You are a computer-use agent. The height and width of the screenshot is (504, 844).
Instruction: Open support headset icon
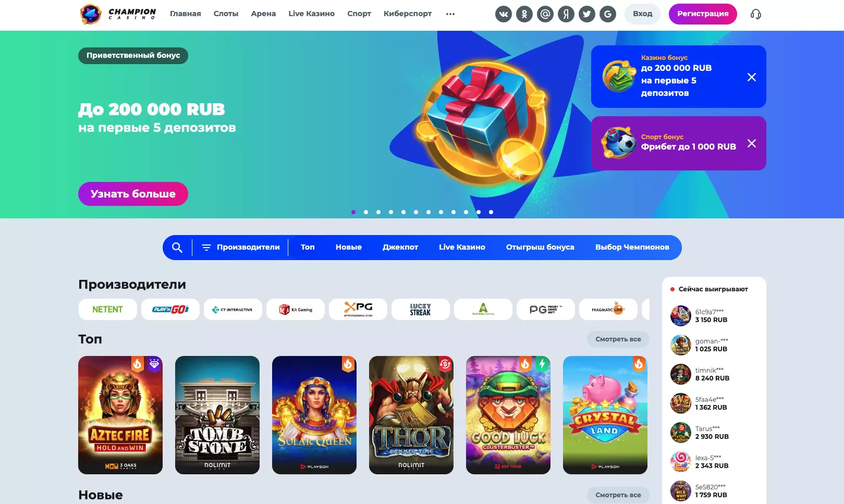pos(756,14)
